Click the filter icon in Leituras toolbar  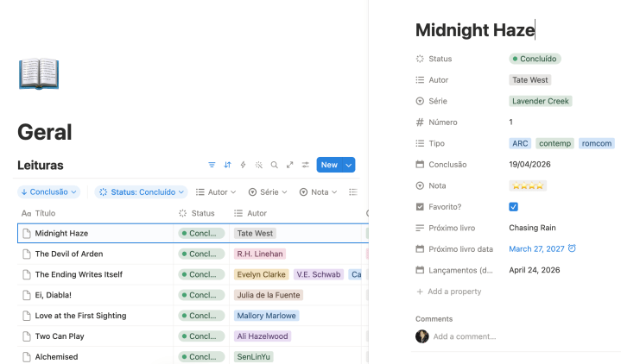coord(212,165)
